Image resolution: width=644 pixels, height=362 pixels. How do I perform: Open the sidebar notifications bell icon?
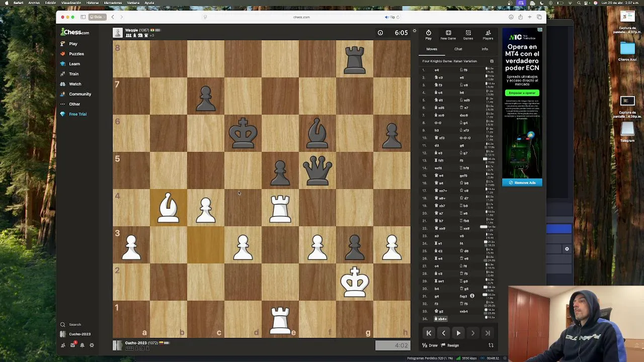tap(82, 345)
